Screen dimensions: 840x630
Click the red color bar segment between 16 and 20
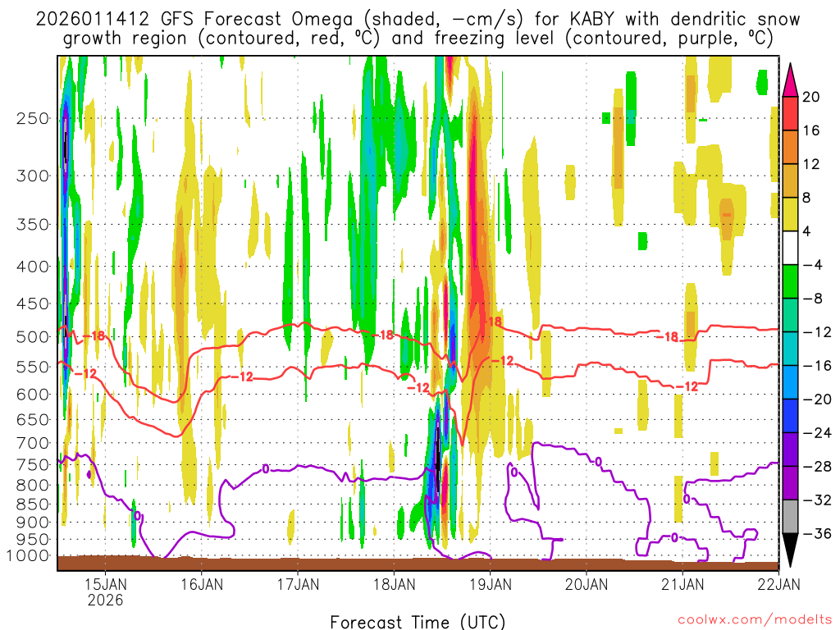(x=791, y=112)
